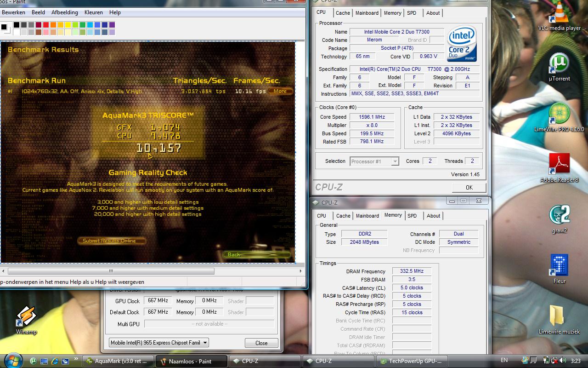
Task: Open the Afbeelding menu in Paint
Action: click(65, 12)
